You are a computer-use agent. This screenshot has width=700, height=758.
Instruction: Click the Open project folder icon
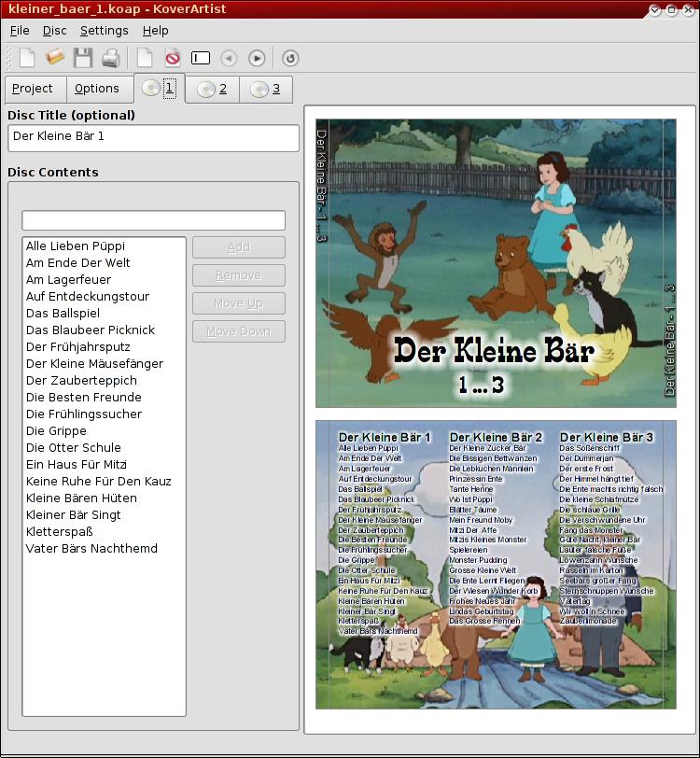55,58
